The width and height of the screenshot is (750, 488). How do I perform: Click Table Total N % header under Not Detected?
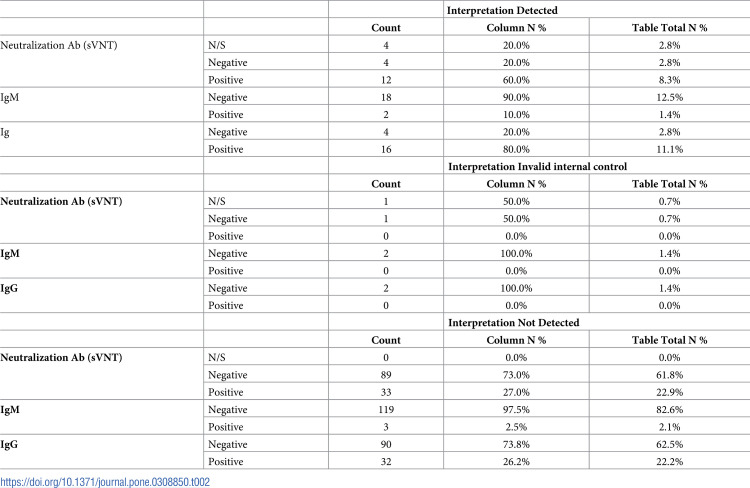click(x=669, y=340)
